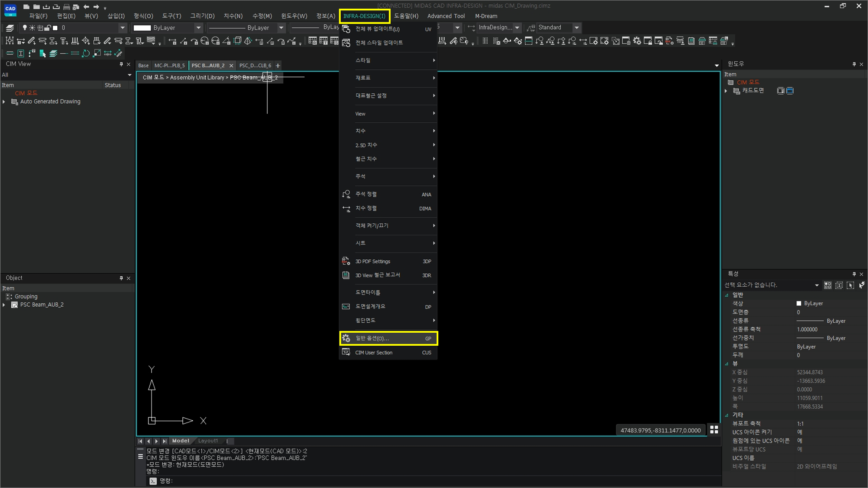Toggle second blue view icon next to 캐드도면
This screenshot has height=488, width=868.
tap(790, 91)
